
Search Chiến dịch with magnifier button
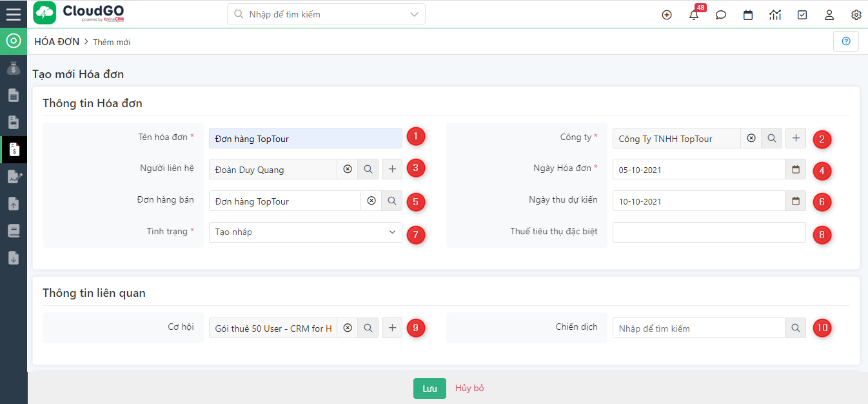(x=796, y=328)
